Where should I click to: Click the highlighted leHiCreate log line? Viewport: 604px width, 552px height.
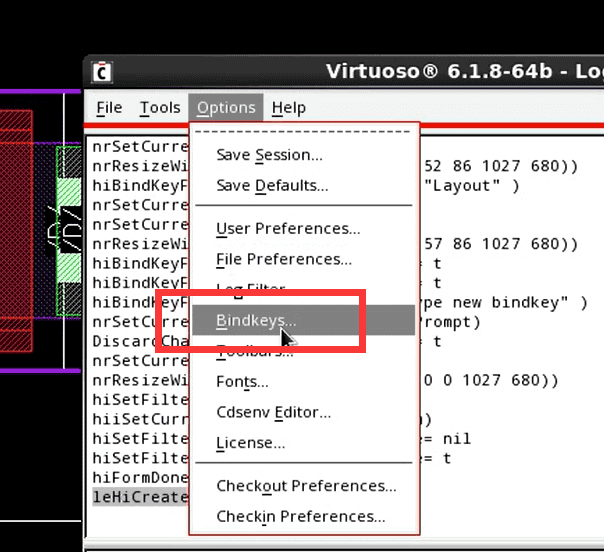coord(140,498)
